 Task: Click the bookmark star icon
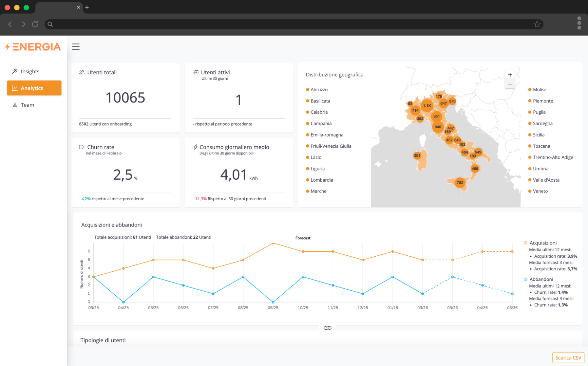[537, 24]
